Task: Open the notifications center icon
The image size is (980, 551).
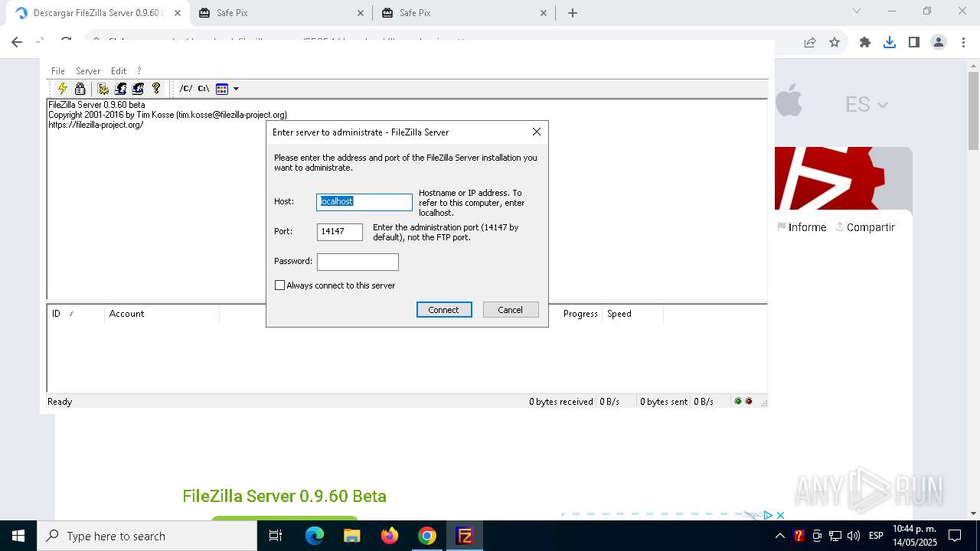Action: click(955, 536)
